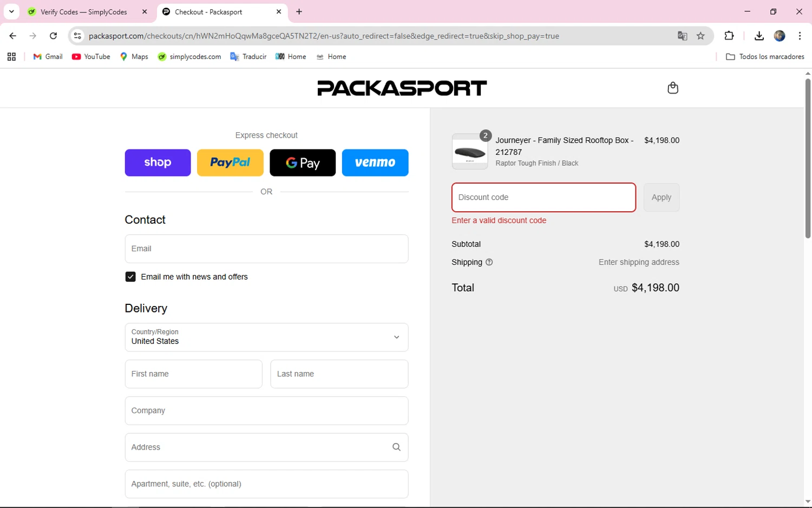The width and height of the screenshot is (812, 508).
Task: Open the Chrome profile avatar
Action: coord(780,36)
